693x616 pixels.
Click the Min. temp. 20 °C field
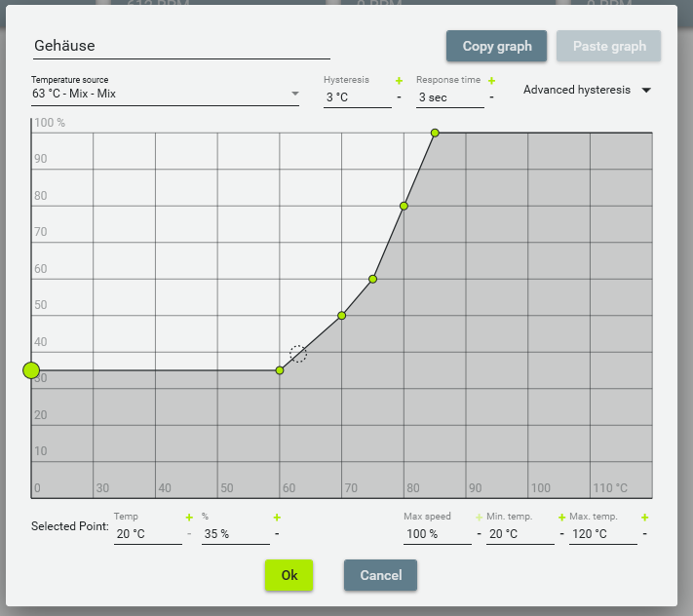tap(520, 534)
